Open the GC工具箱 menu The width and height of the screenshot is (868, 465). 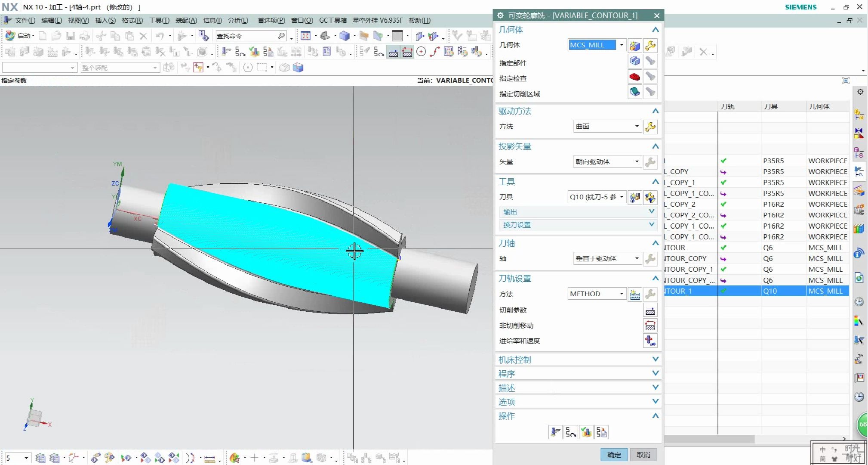click(x=332, y=20)
